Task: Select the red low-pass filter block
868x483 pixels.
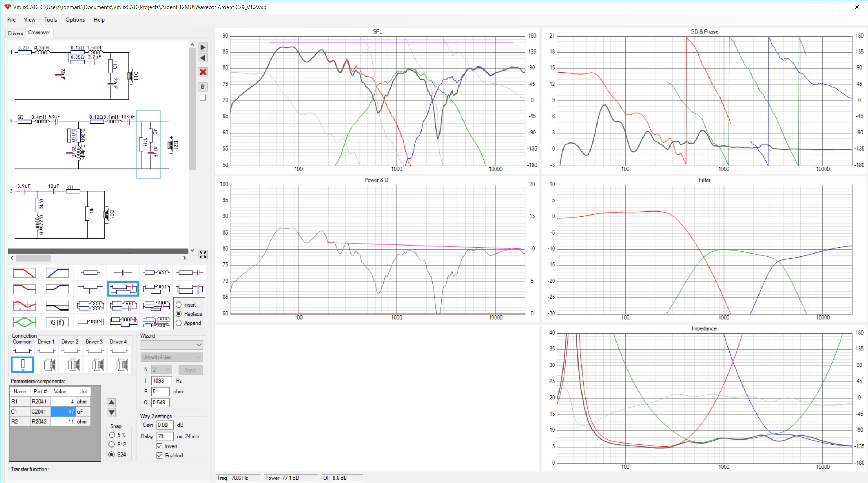Action: point(24,273)
